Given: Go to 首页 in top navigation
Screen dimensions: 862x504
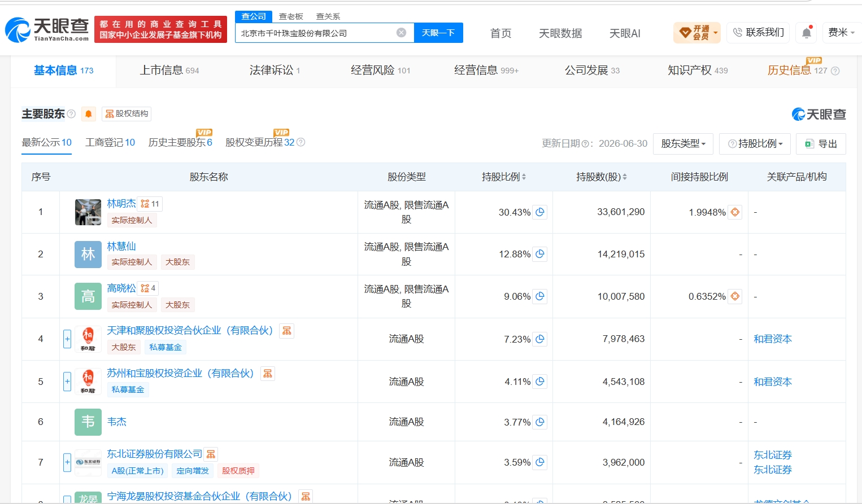Looking at the screenshot, I should (500, 33).
